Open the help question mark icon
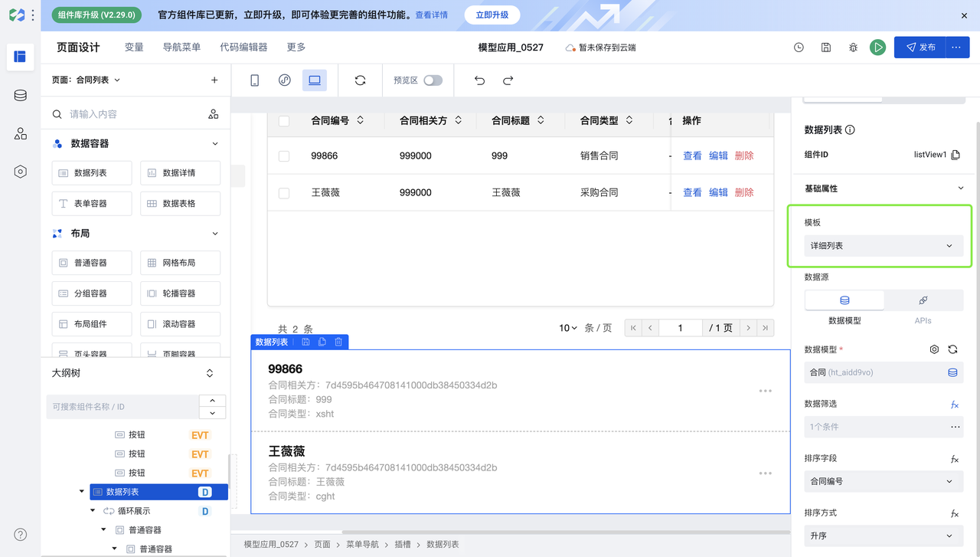This screenshot has height=557, width=980. click(21, 535)
